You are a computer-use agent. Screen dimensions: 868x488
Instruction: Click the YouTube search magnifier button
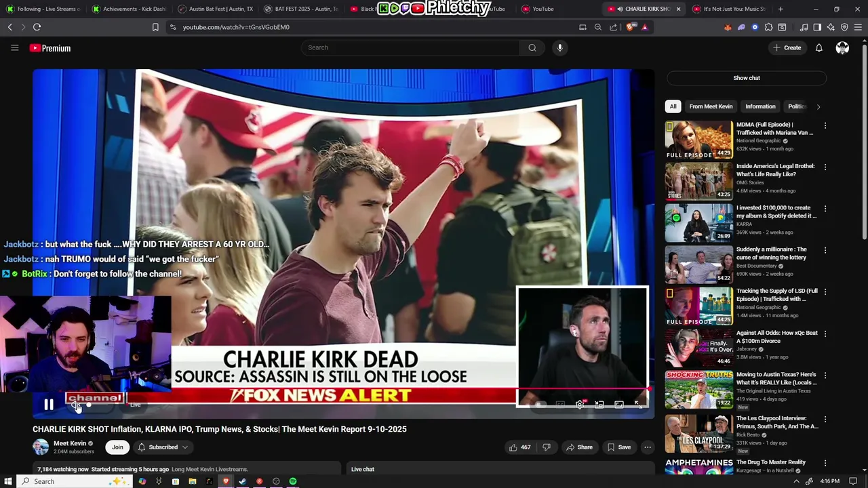pyautogui.click(x=532, y=47)
